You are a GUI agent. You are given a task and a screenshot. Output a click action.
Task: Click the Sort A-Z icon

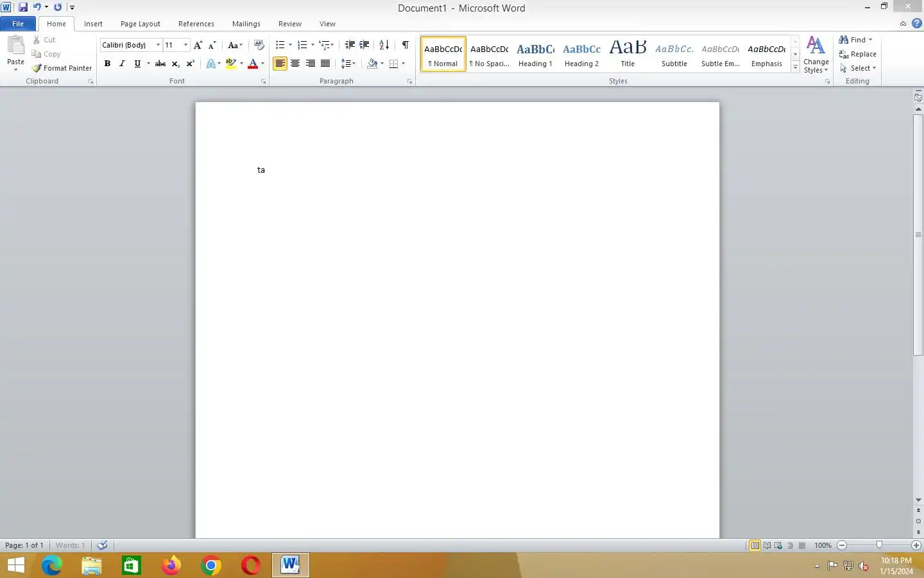384,45
